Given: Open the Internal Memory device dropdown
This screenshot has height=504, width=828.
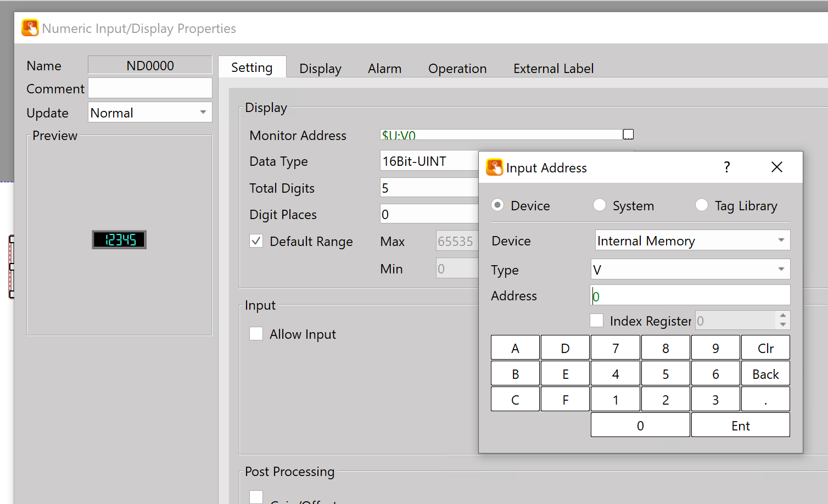Looking at the screenshot, I should coord(692,240).
